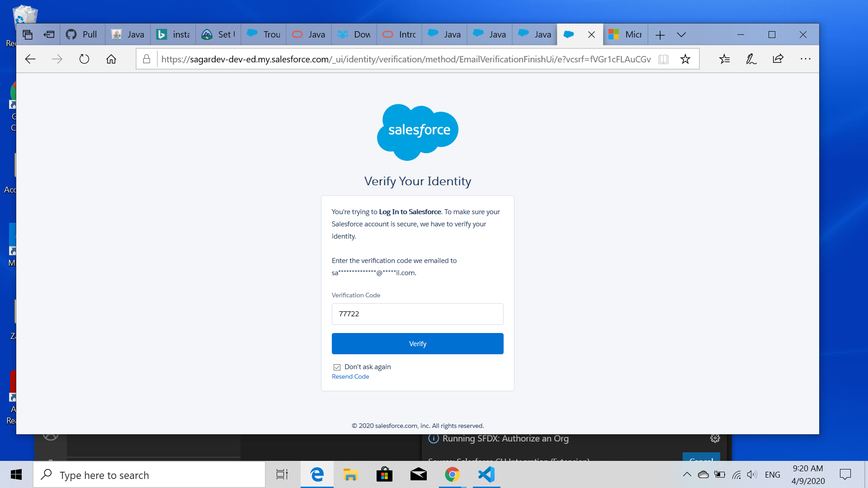Image resolution: width=868 pixels, height=488 pixels.
Task: Open Chrome from the taskbar
Action: click(x=452, y=474)
